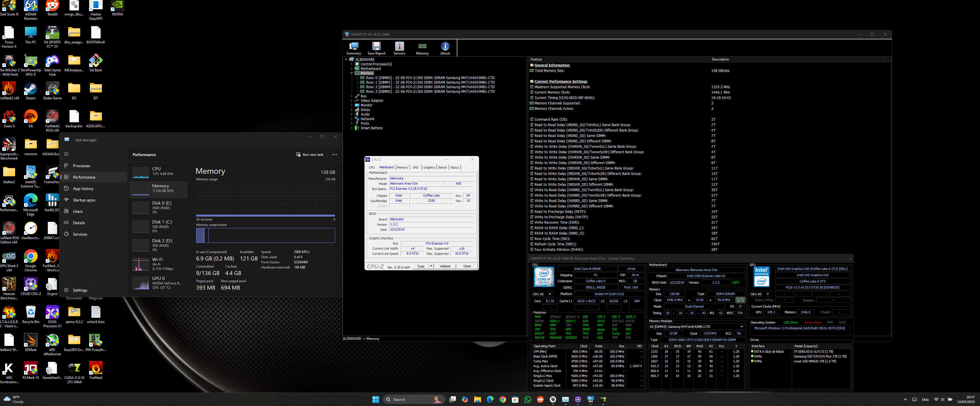Switch to CPU-Z Graphics tab
This screenshot has width=980, height=406.
[x=429, y=167]
